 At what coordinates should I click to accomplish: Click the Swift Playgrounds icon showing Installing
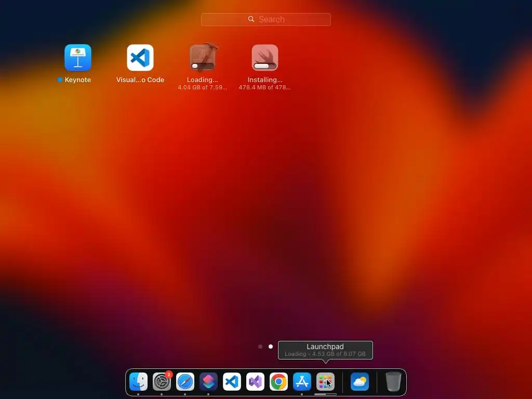(265, 58)
